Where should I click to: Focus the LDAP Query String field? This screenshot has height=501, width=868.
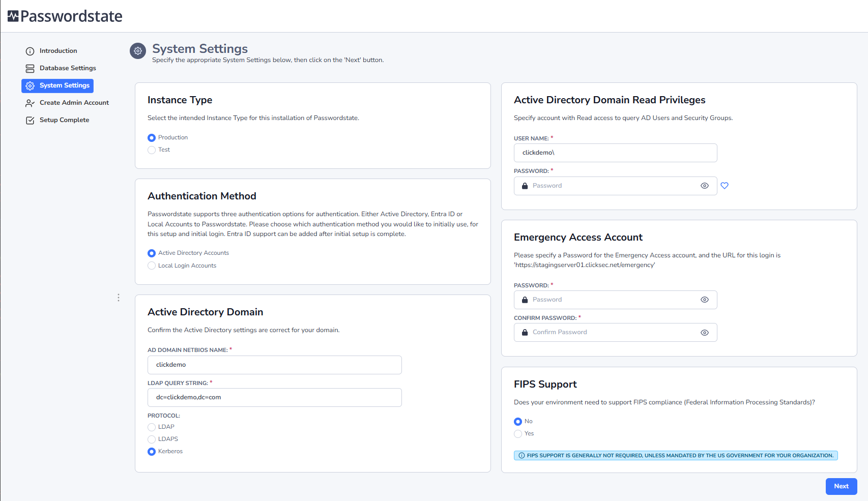coord(275,398)
